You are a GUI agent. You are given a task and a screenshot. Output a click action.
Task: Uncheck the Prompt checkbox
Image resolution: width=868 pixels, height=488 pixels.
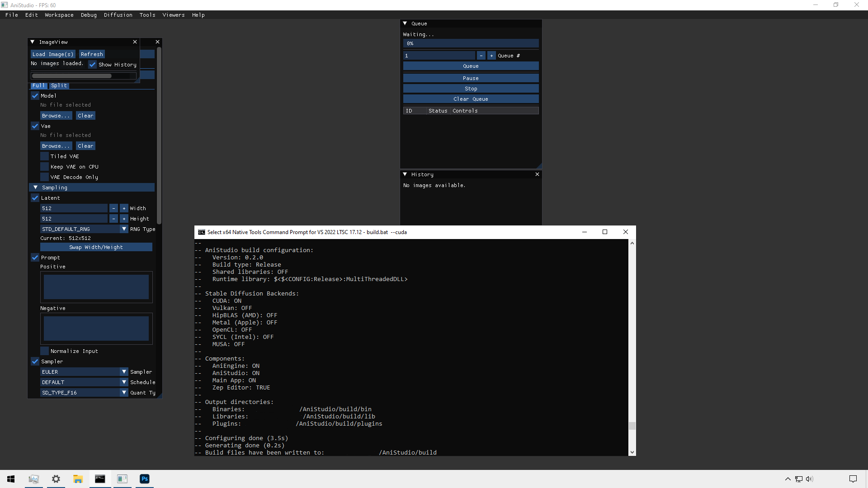coord(35,258)
